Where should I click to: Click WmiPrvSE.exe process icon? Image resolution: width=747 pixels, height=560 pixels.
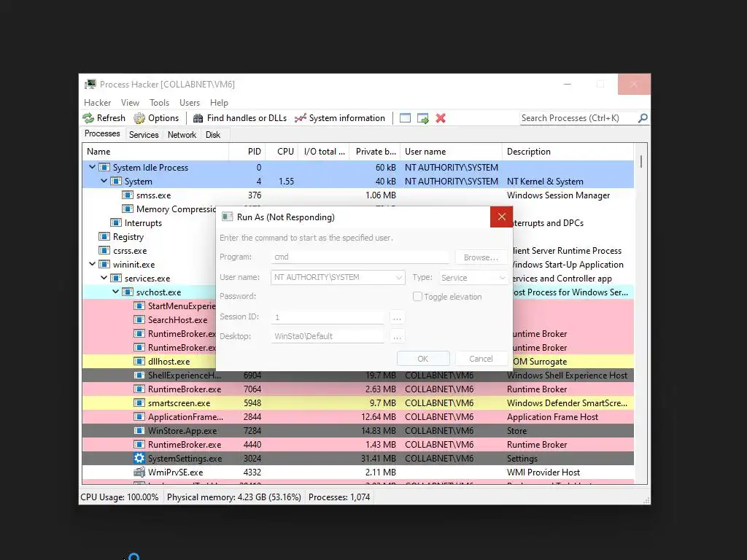point(139,472)
